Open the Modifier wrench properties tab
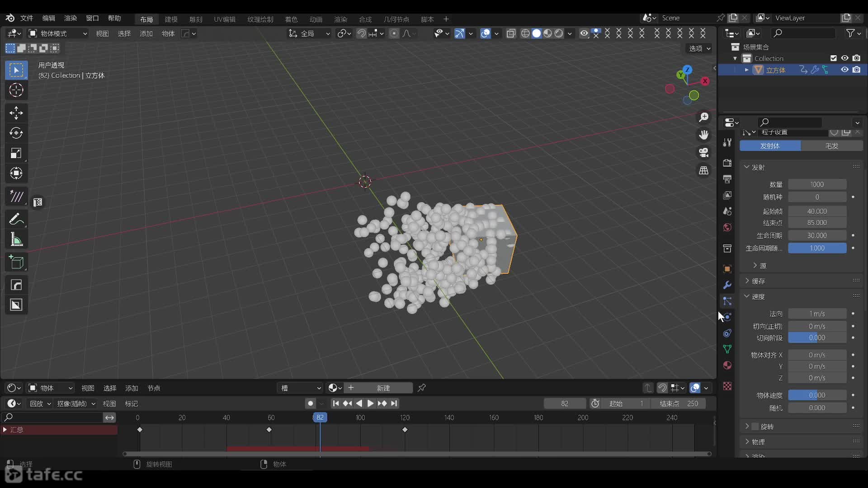 coord(727,285)
